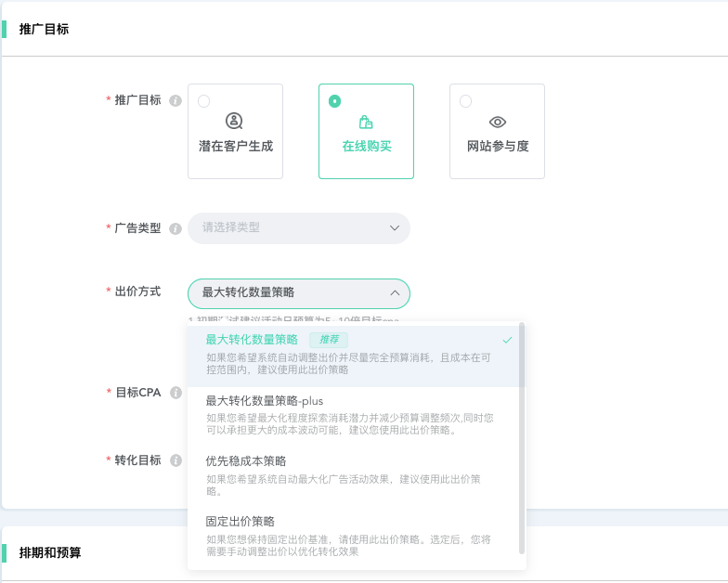Click the 排期和预算 section header

[x=50, y=553]
